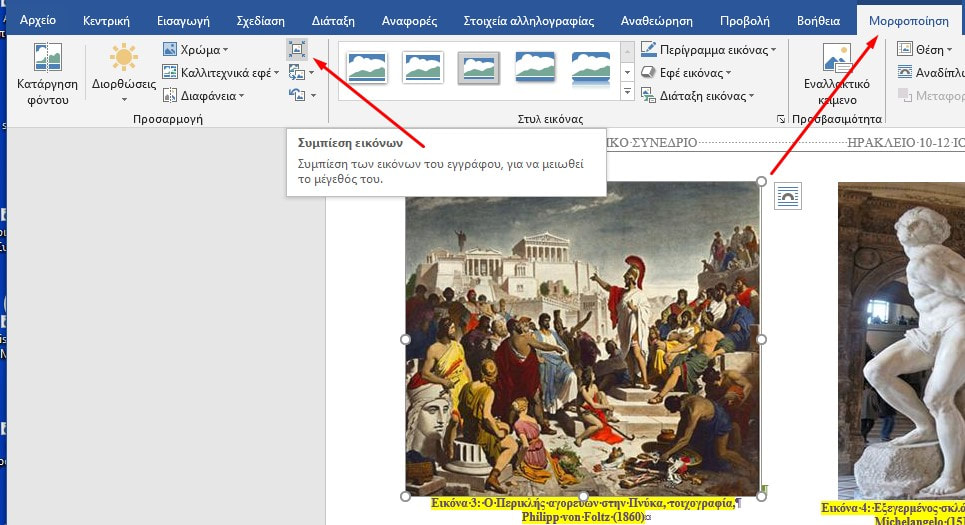The width and height of the screenshot is (965, 525).
Task: Click the Reset Picture icon in Adjust group
Action: [297, 95]
